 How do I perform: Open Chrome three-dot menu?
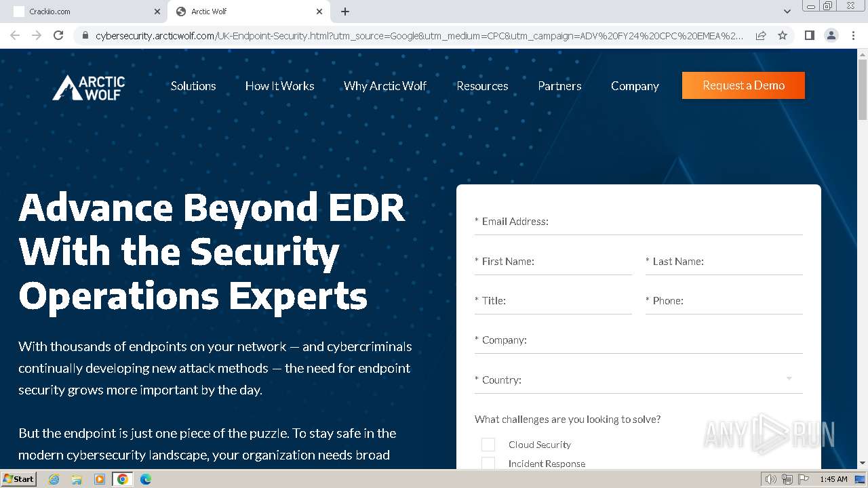tap(853, 35)
